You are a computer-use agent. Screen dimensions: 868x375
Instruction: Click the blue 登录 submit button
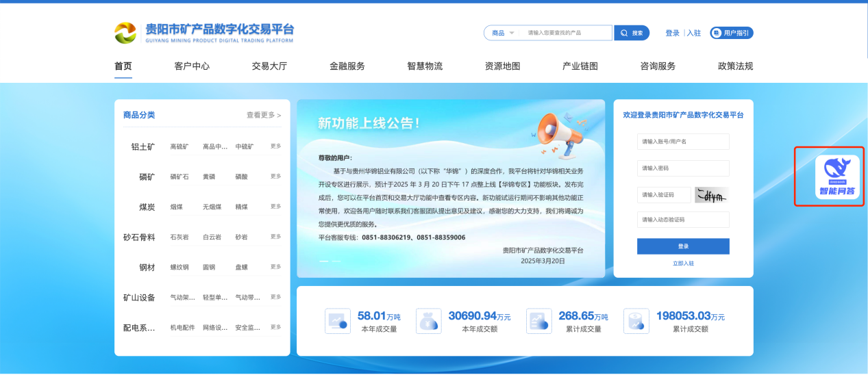pos(683,246)
